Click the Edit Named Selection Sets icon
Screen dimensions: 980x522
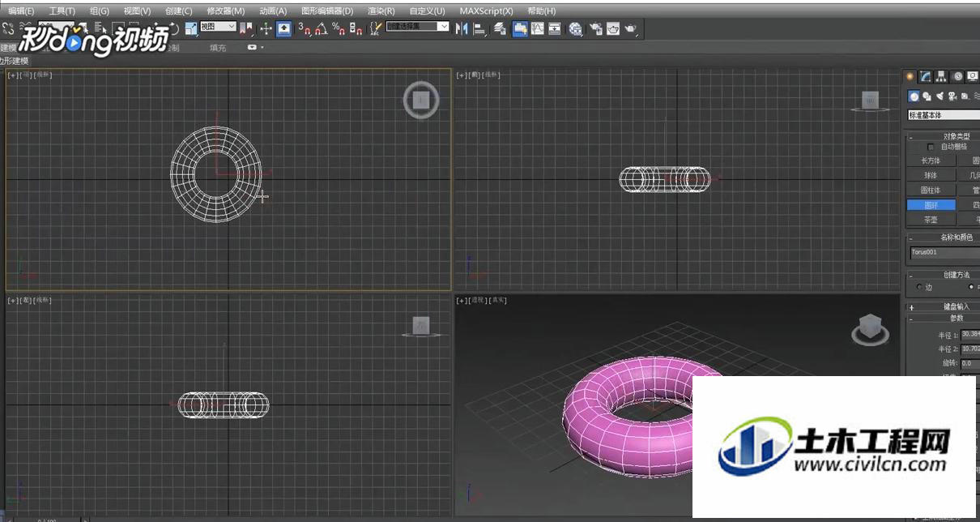(x=376, y=28)
